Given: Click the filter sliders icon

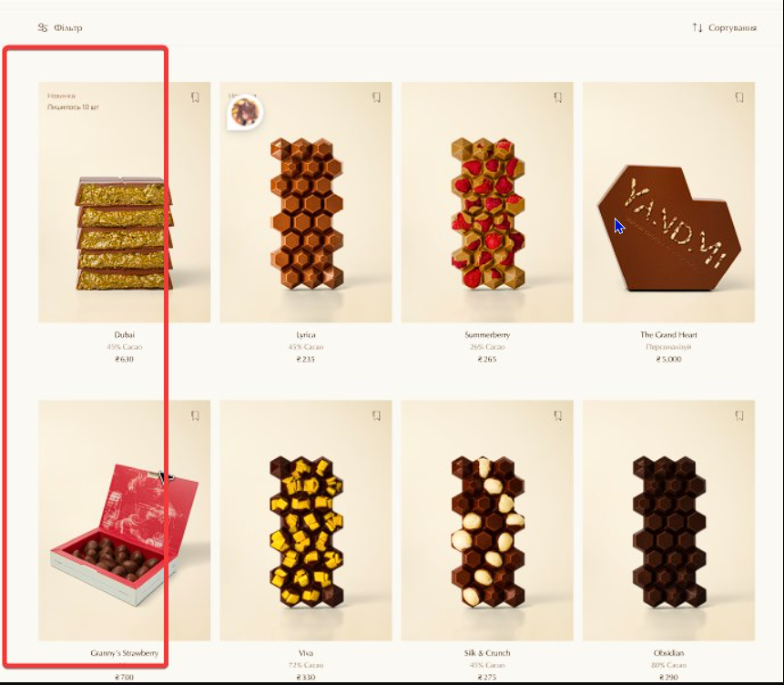Looking at the screenshot, I should click(x=43, y=28).
